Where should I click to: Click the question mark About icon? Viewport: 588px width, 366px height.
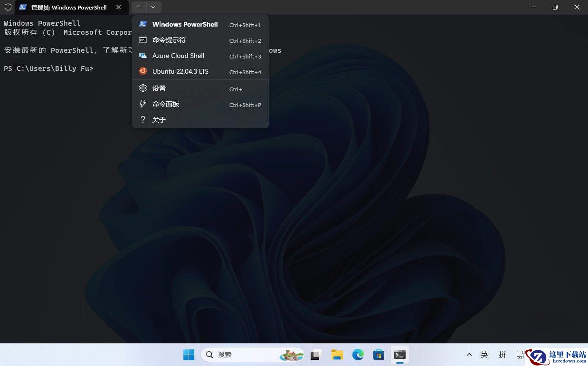pos(142,120)
